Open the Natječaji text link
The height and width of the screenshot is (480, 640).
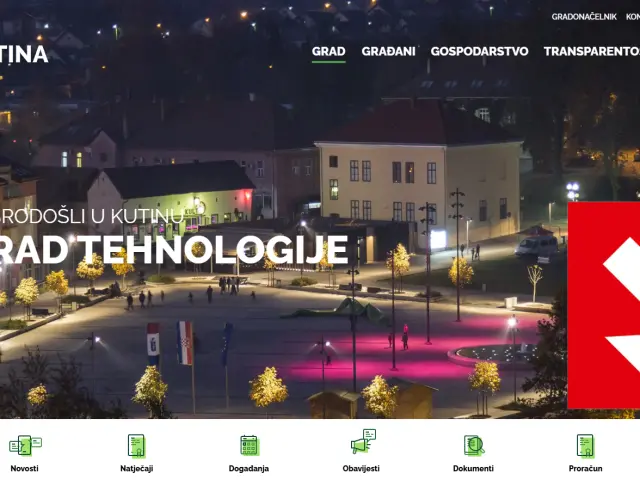coord(137,468)
